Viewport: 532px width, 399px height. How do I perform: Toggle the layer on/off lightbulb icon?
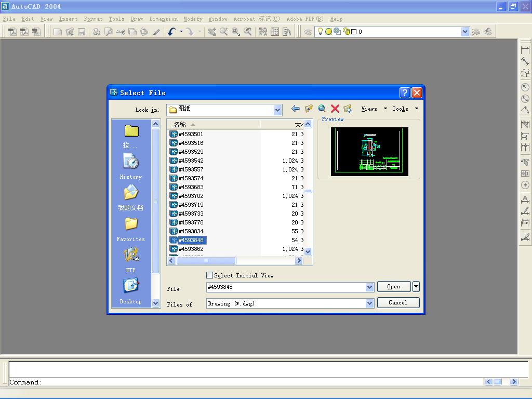point(320,32)
